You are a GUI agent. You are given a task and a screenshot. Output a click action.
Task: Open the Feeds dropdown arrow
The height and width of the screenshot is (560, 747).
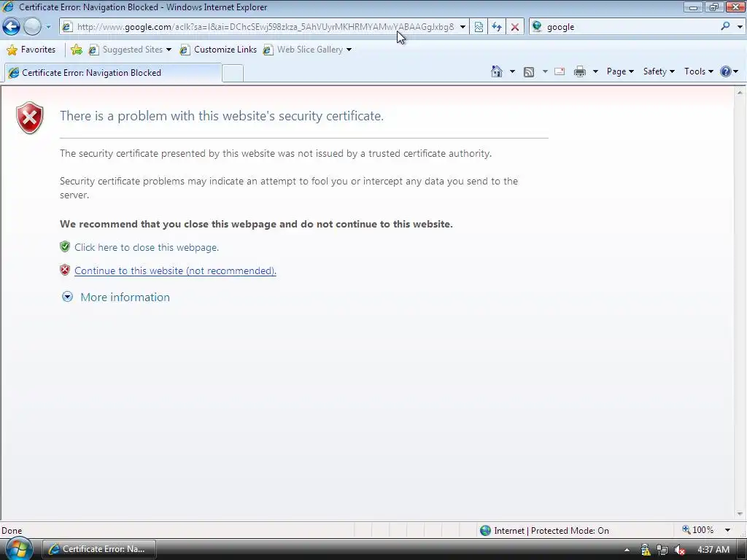tap(545, 72)
